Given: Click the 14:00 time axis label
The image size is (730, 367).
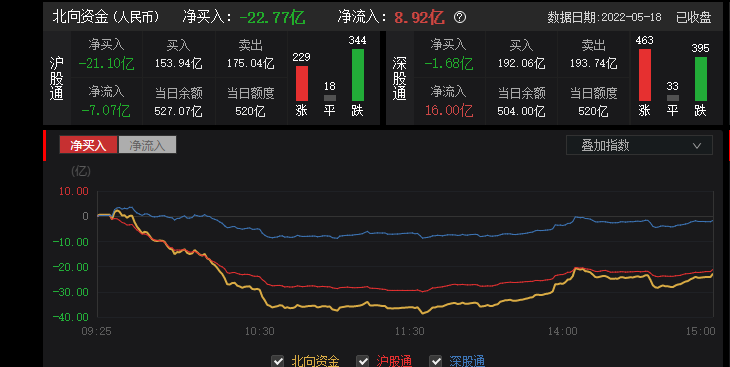Looking at the screenshot, I should tap(562, 331).
